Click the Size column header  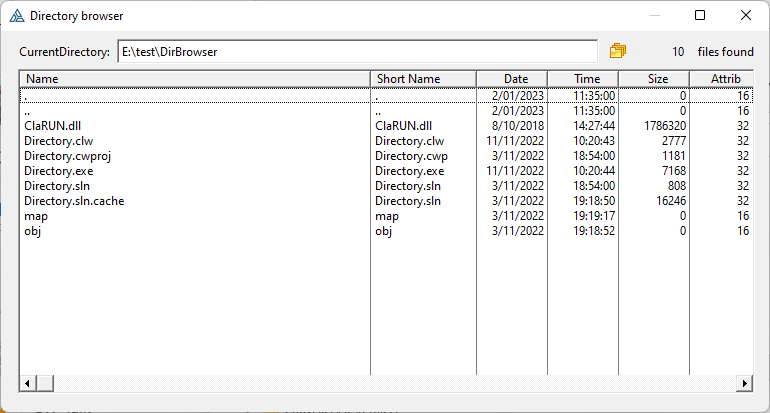point(657,78)
